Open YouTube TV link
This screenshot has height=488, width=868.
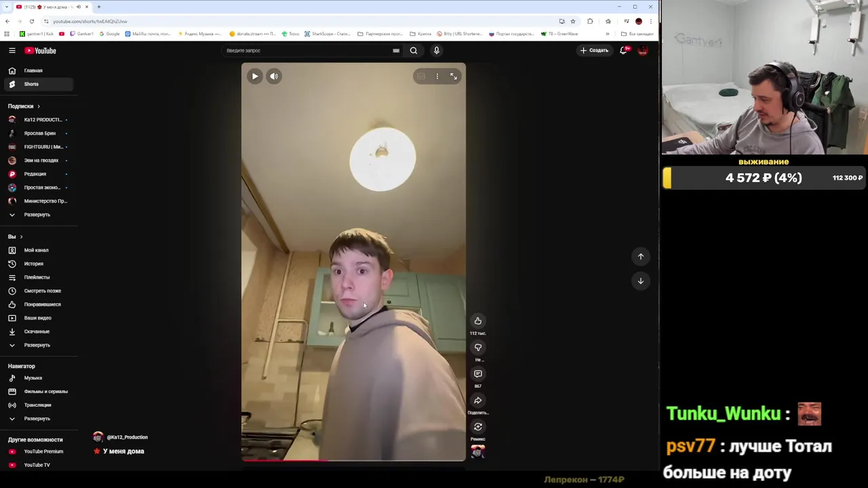(38, 465)
